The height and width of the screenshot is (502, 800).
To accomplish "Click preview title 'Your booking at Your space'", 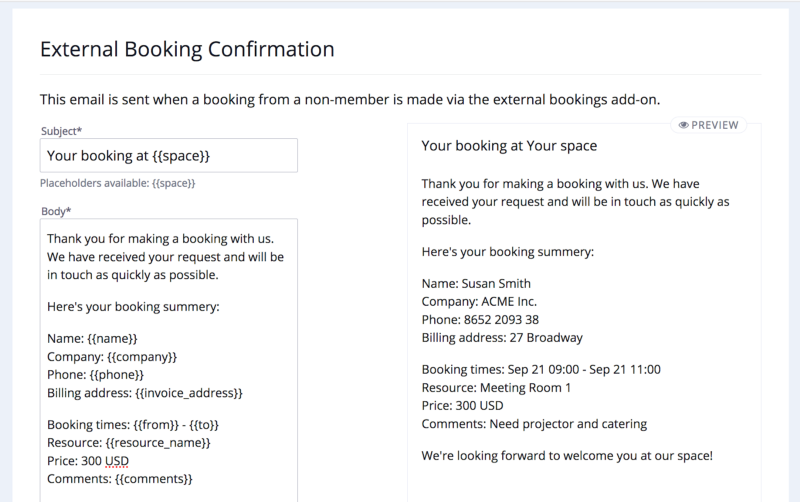I will (509, 146).
